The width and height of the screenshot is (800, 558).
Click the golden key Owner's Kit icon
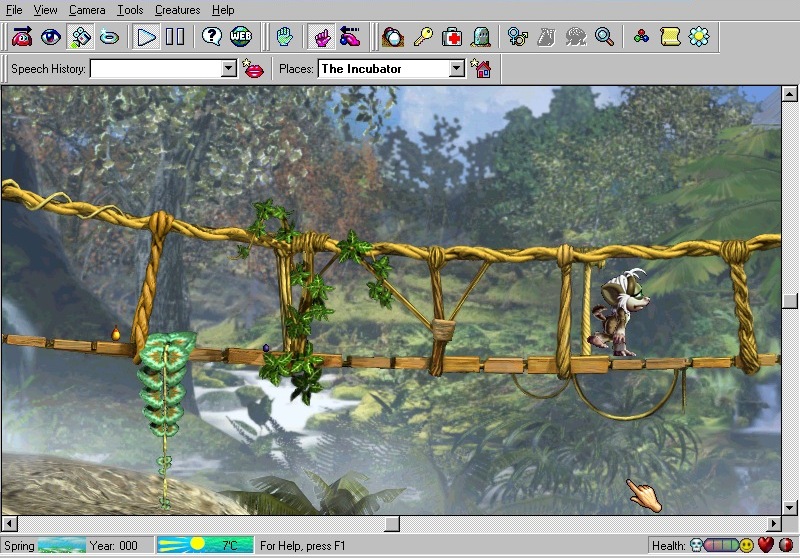click(x=423, y=37)
